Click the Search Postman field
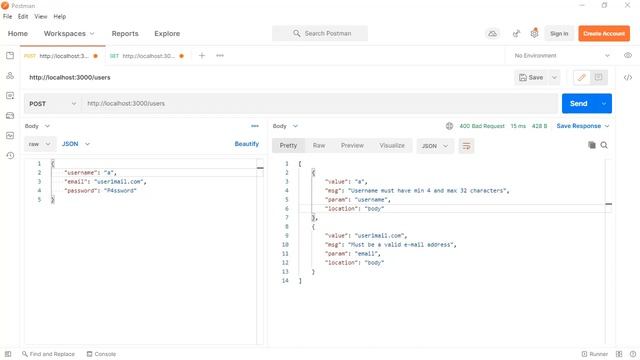Screen dimensions: 640x360 [320, 33]
